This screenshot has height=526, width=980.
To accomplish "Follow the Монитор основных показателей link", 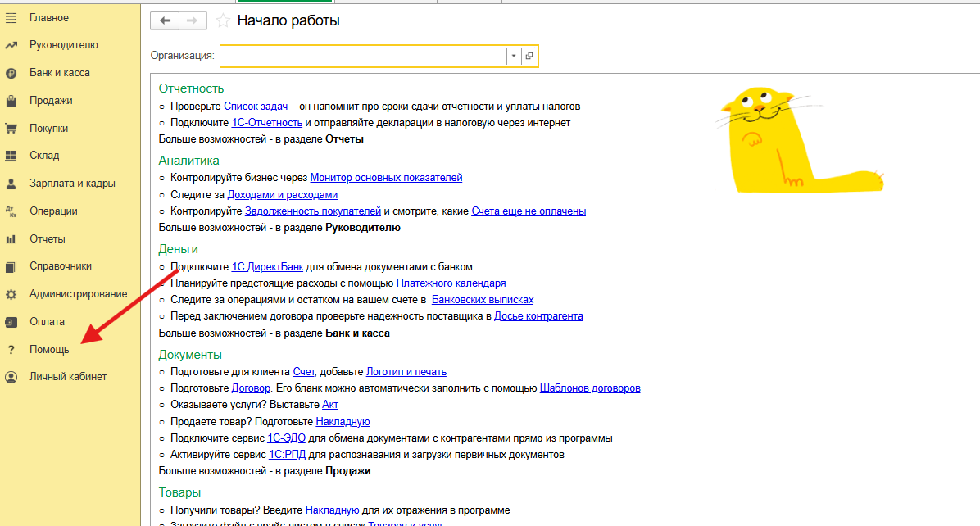I will tap(386, 177).
